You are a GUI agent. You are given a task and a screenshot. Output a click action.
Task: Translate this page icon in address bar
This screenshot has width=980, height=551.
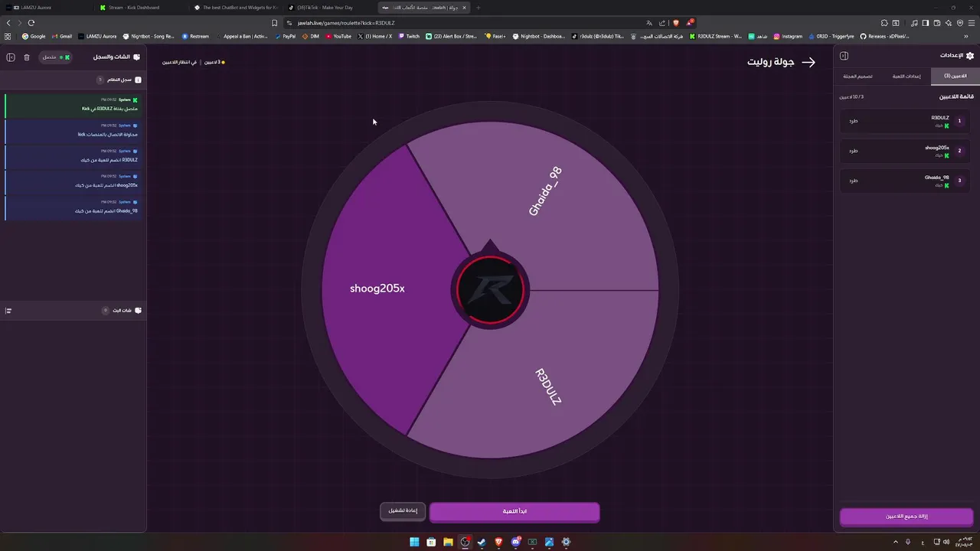tap(649, 23)
